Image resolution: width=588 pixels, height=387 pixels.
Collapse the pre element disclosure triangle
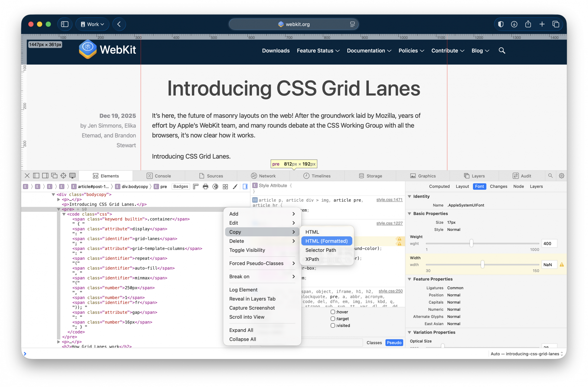coord(59,209)
